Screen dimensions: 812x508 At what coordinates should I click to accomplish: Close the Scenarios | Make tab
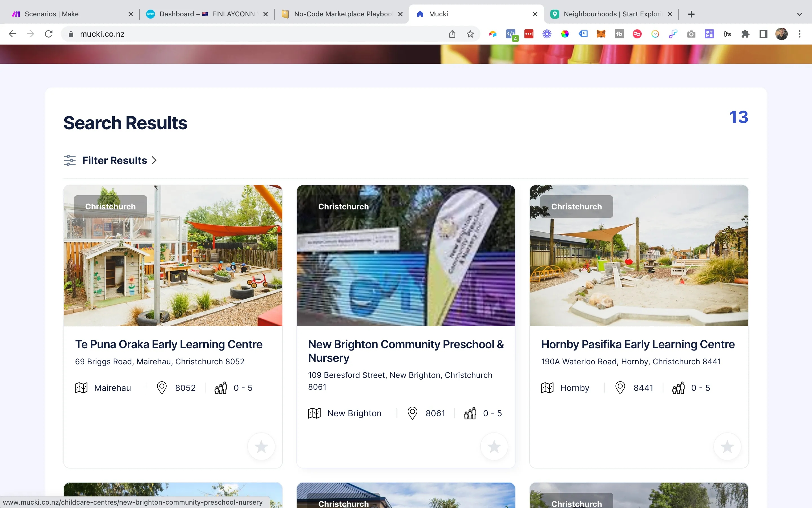pos(131,14)
